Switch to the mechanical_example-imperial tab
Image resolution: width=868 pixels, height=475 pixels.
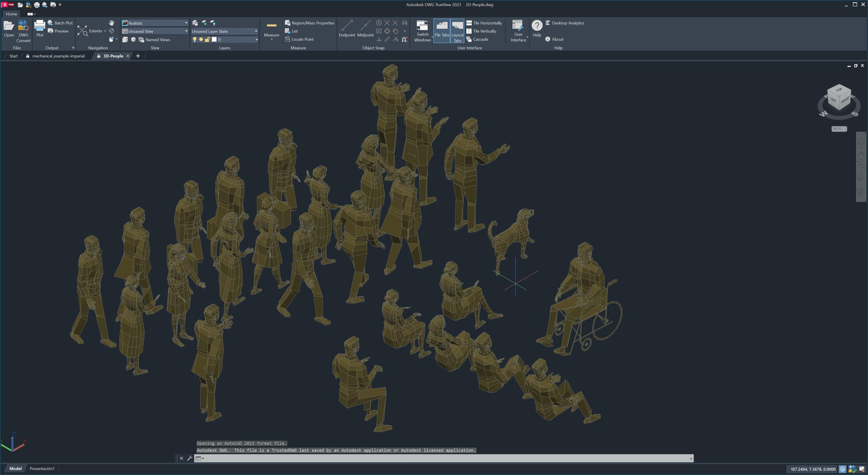[x=58, y=56]
